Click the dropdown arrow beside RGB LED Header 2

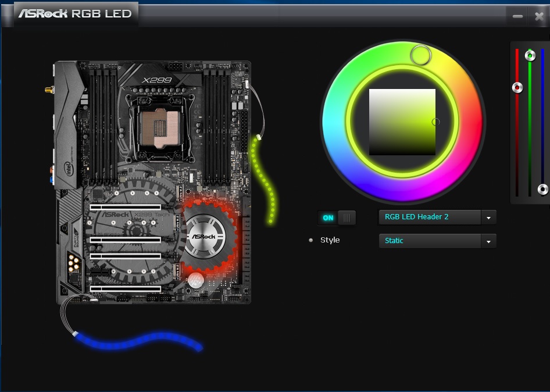click(x=488, y=218)
